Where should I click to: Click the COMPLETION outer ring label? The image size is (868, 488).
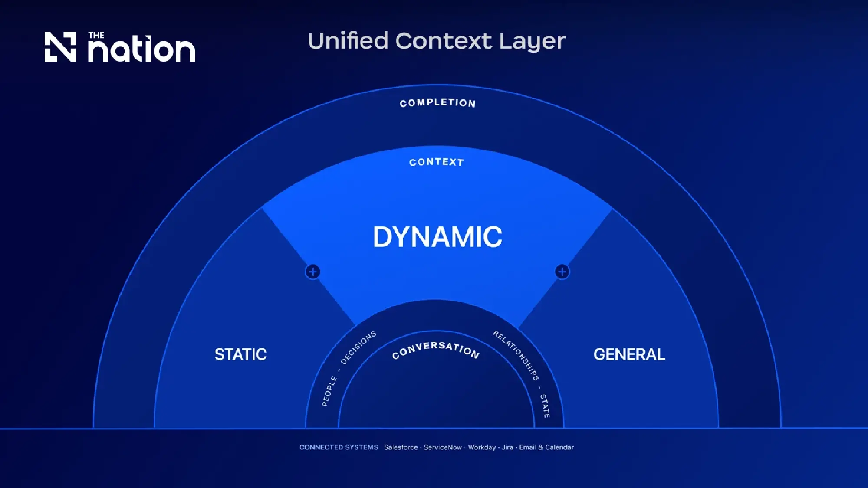coord(437,103)
